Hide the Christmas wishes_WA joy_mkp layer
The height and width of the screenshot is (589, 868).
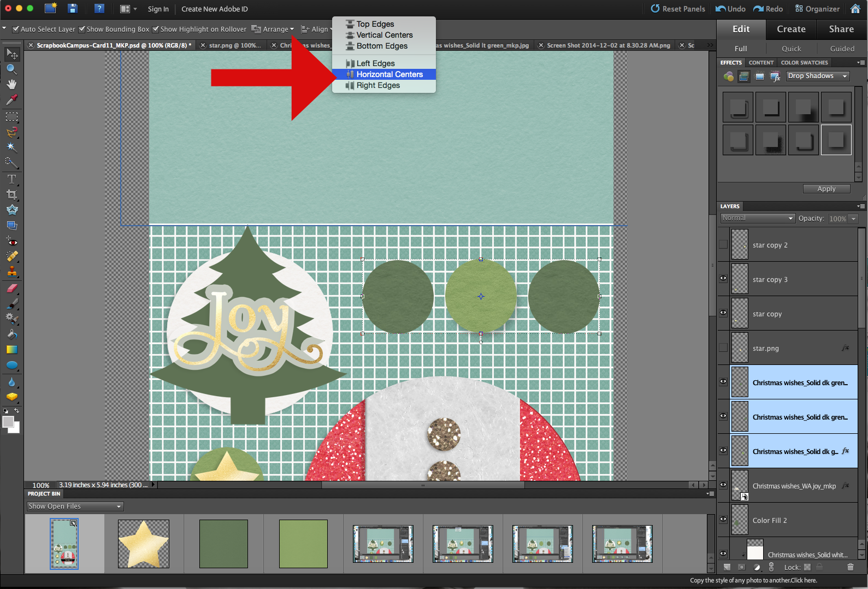pyautogui.click(x=723, y=485)
